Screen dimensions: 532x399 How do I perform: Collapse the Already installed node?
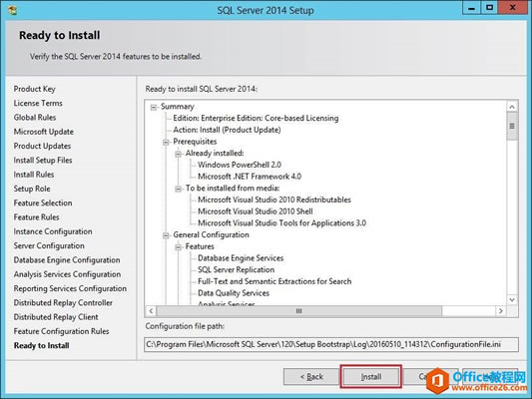[x=178, y=154]
